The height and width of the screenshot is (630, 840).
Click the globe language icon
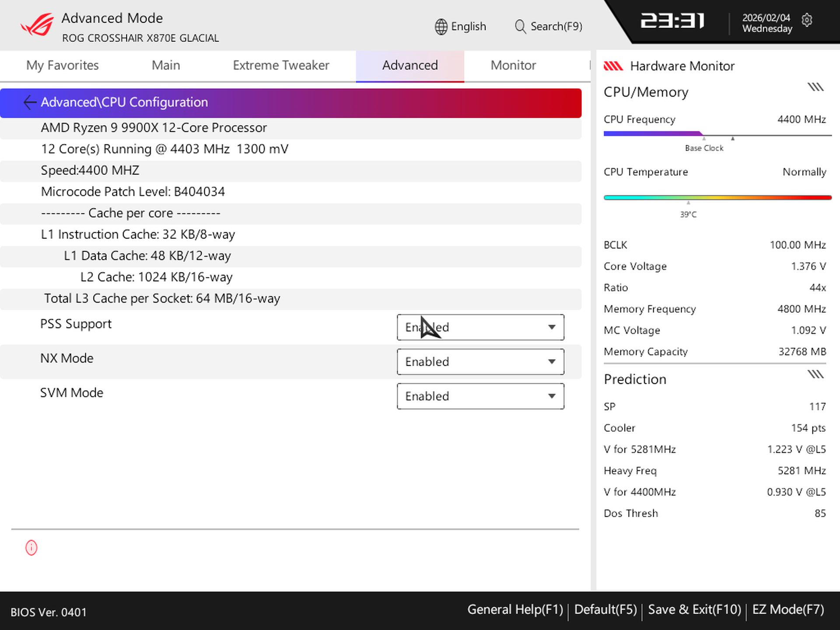[x=441, y=27]
